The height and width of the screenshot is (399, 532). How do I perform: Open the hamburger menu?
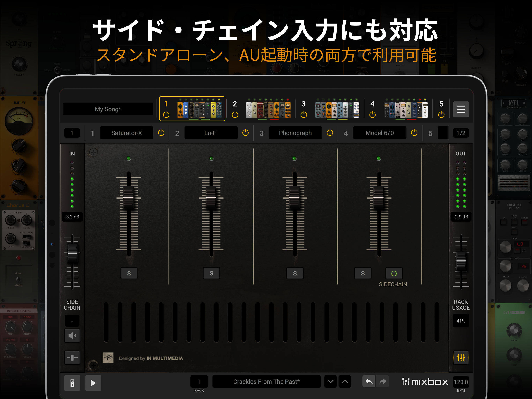[x=461, y=109]
